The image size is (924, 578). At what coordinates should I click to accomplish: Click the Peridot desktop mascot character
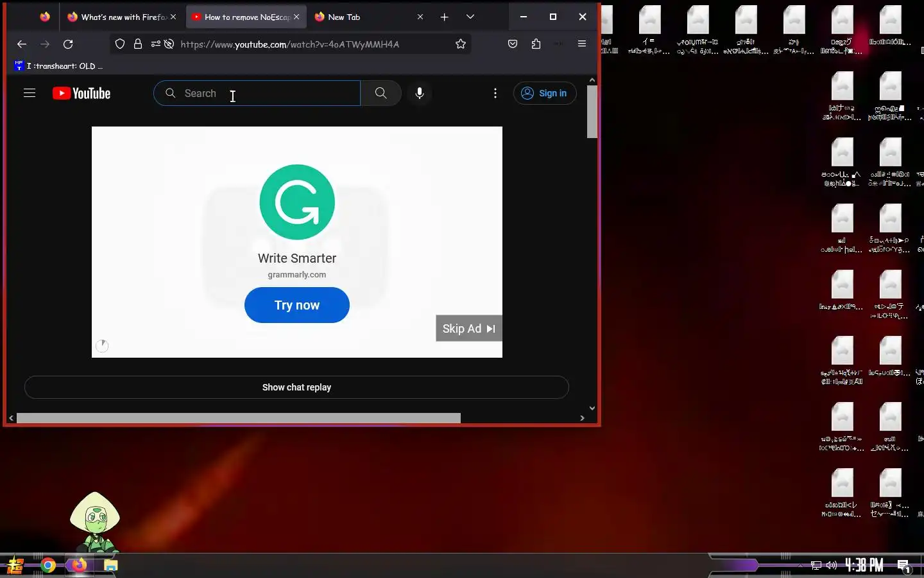coord(95,522)
